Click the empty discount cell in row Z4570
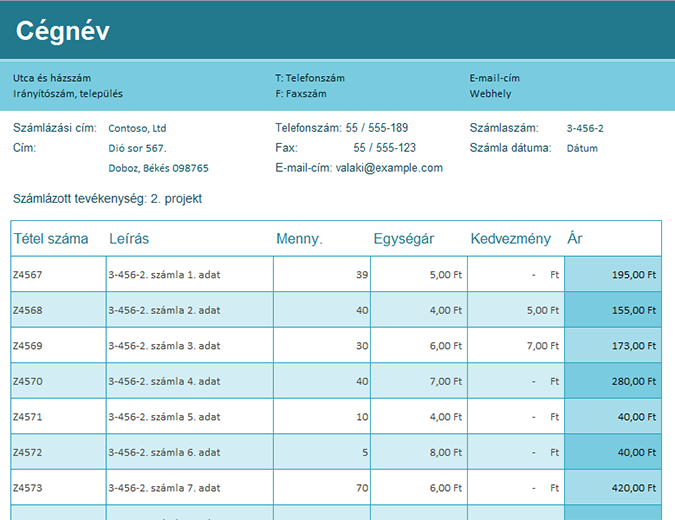This screenshot has width=675, height=520. tap(516, 381)
